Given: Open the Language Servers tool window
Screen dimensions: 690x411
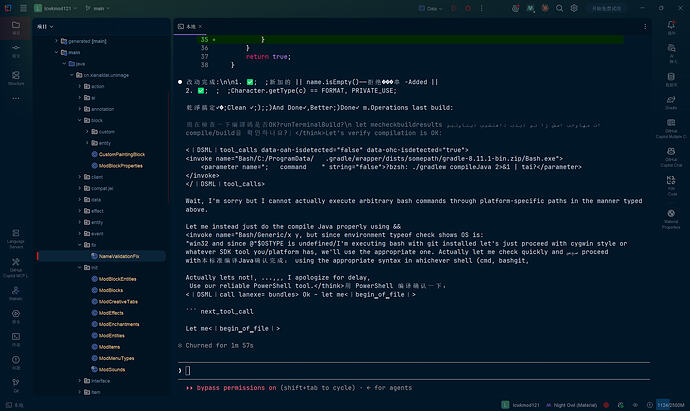Looking at the screenshot, I should 16,238.
